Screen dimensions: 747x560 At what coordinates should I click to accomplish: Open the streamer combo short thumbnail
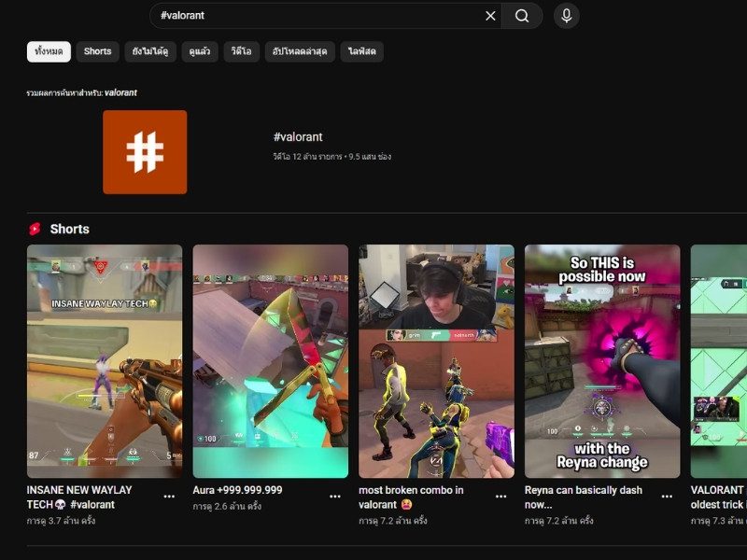pos(436,361)
